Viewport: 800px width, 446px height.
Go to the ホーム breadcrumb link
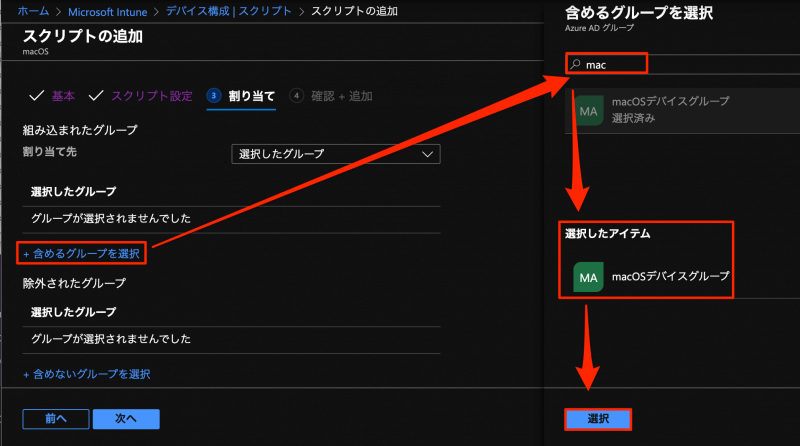click(33, 11)
